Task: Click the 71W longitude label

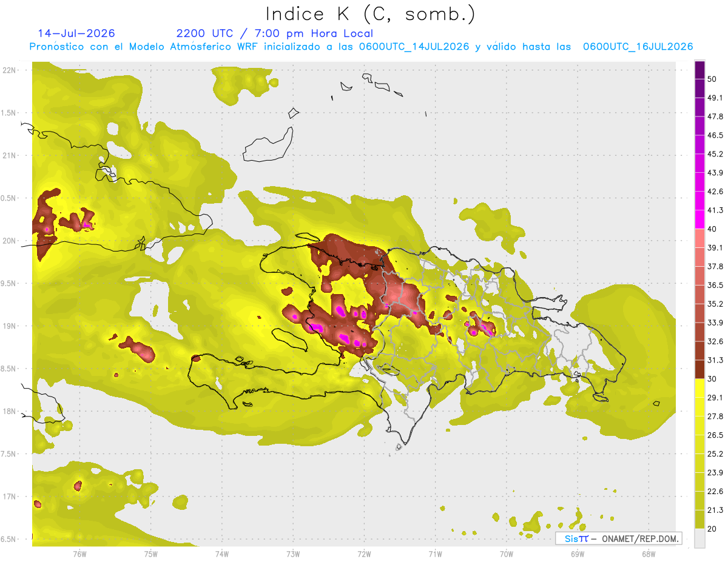Action: pos(435,554)
